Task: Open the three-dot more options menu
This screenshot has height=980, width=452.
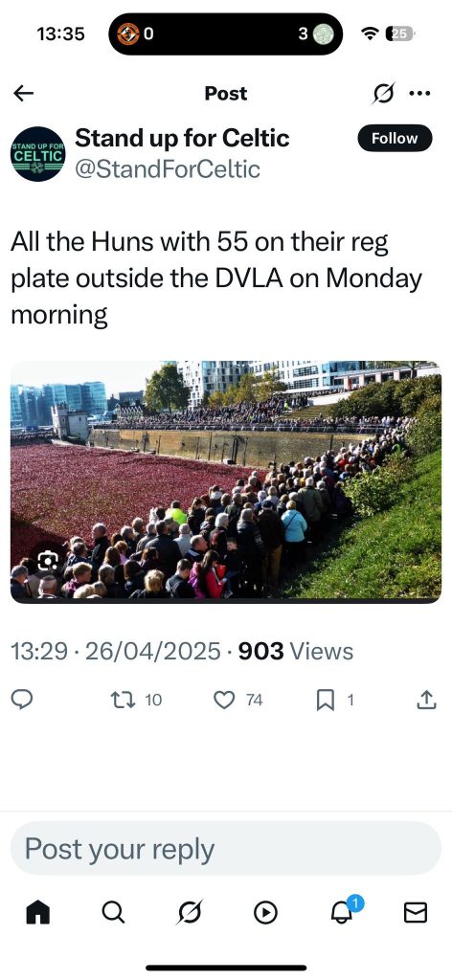Action: coord(419,94)
